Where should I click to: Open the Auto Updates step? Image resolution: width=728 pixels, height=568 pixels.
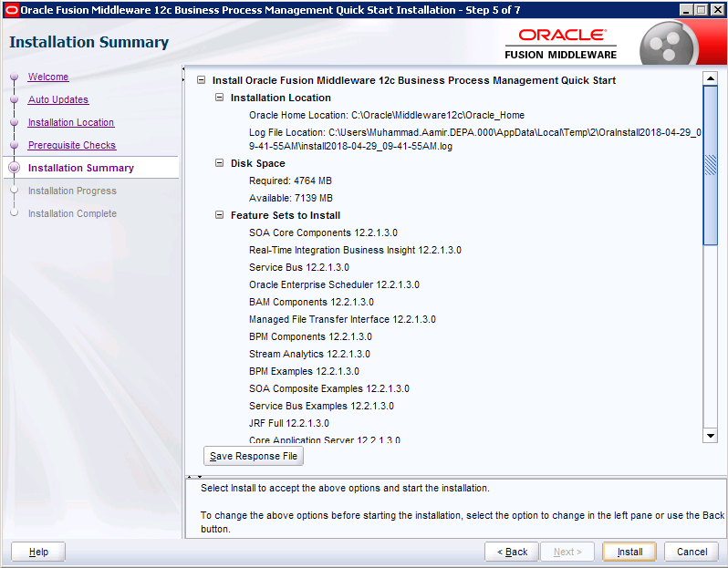(x=58, y=99)
